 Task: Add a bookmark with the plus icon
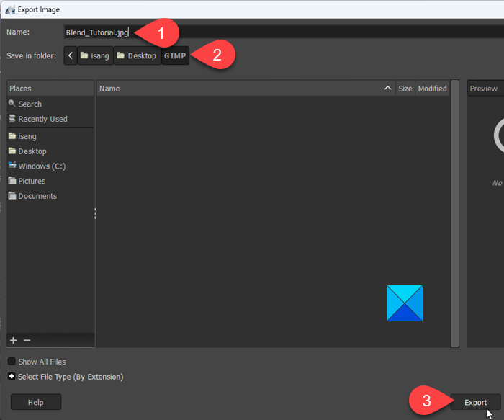[13, 340]
